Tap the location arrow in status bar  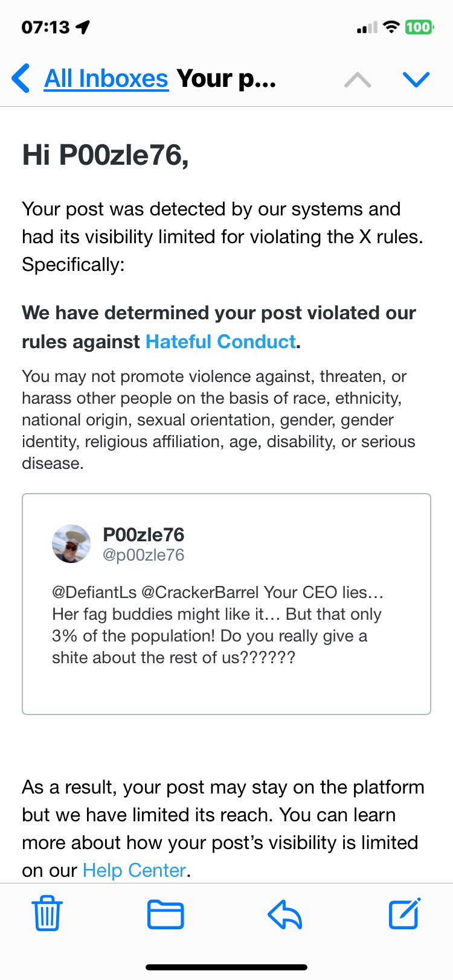(83, 27)
